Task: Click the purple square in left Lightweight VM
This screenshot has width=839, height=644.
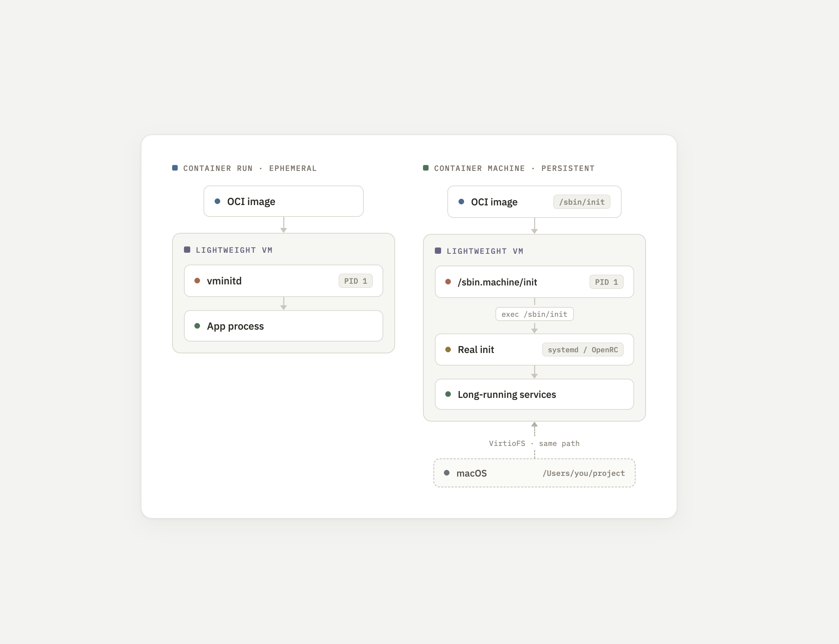Action: [187, 250]
